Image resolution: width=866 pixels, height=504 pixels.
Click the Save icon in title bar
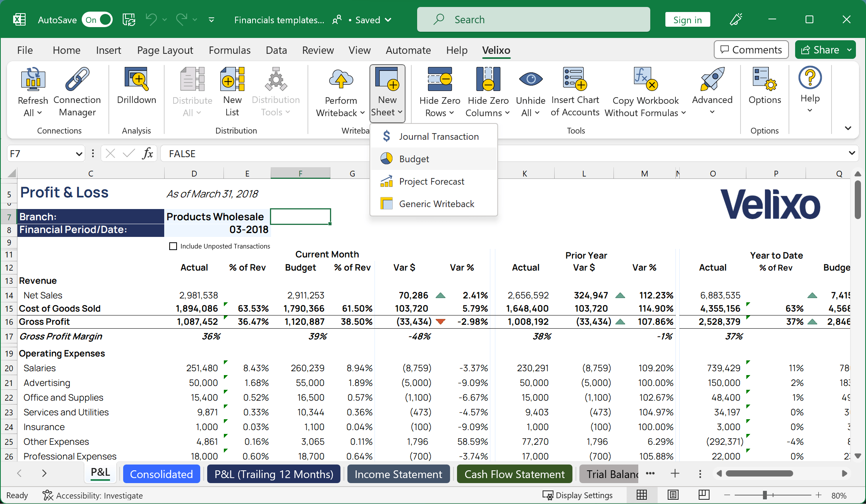[x=129, y=19]
